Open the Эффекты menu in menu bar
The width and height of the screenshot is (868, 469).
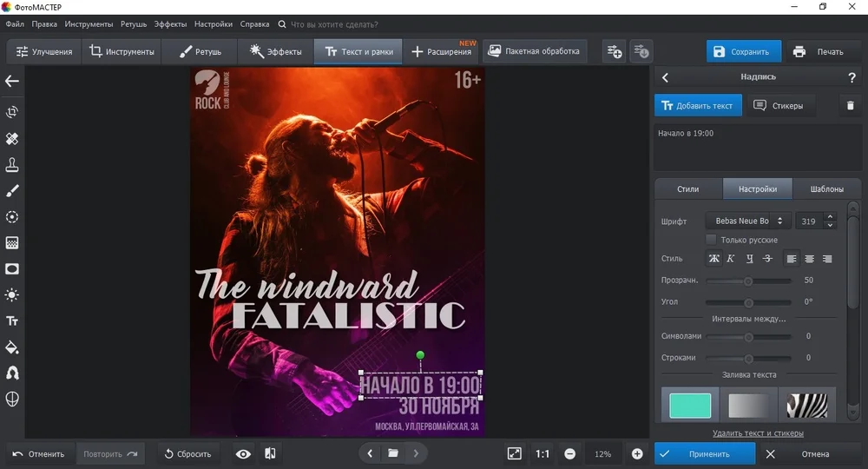[170, 24]
